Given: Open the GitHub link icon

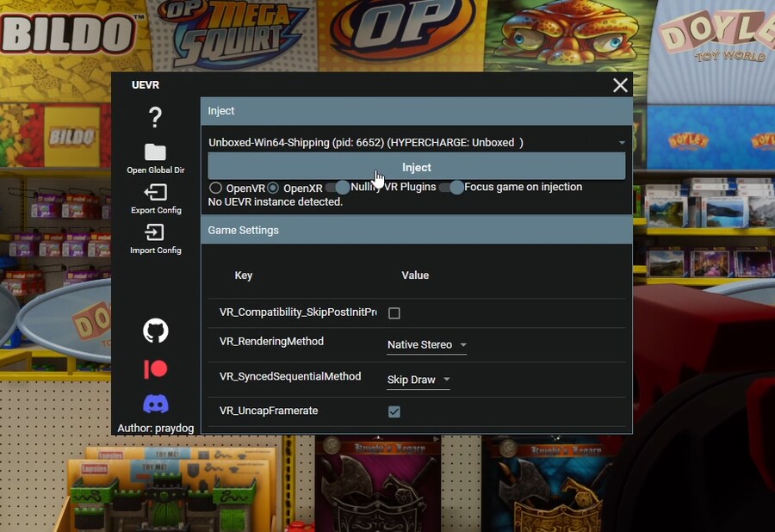Looking at the screenshot, I should coord(155,331).
